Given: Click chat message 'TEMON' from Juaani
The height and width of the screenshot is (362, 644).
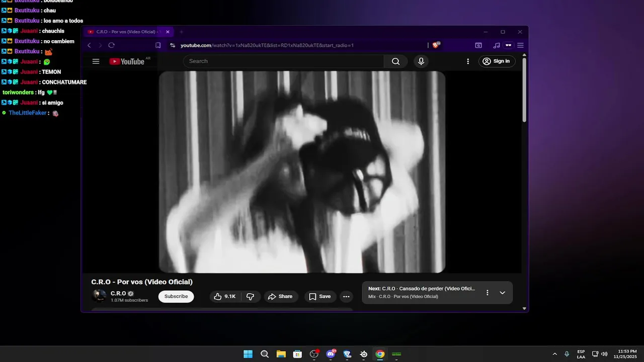Looking at the screenshot, I should pyautogui.click(x=51, y=72).
